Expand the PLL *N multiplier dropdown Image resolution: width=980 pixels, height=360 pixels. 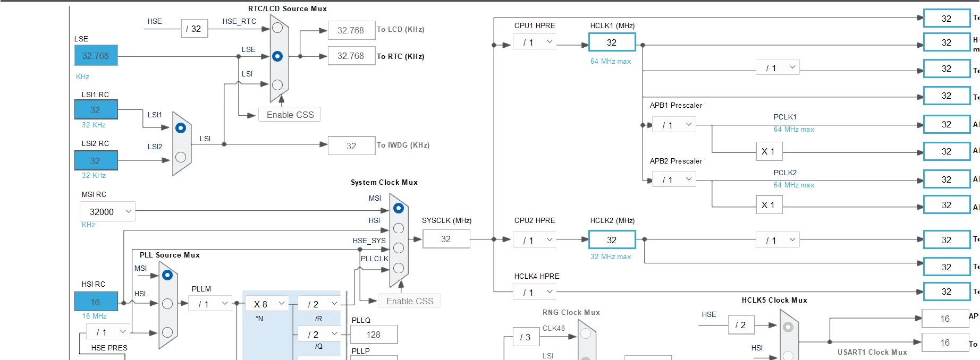(x=267, y=304)
